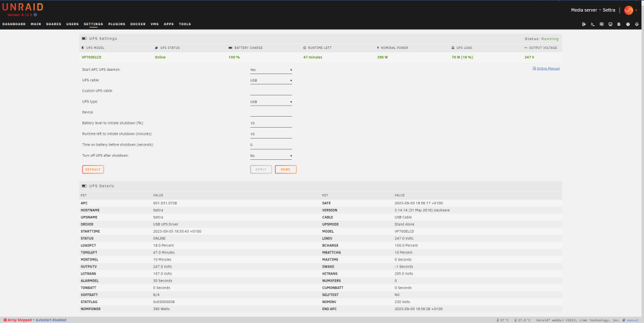
Task: Click the Battery level to initiate shutdown field
Action: tap(271, 123)
